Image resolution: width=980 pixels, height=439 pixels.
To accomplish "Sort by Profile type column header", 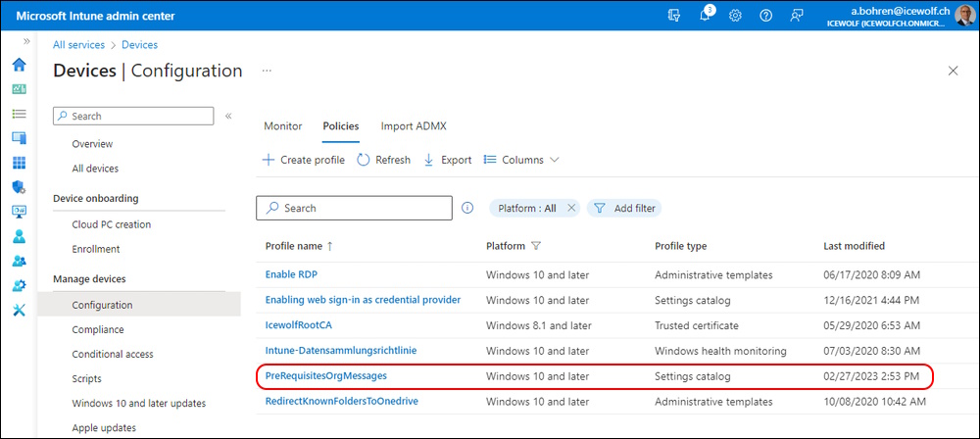I will [681, 246].
